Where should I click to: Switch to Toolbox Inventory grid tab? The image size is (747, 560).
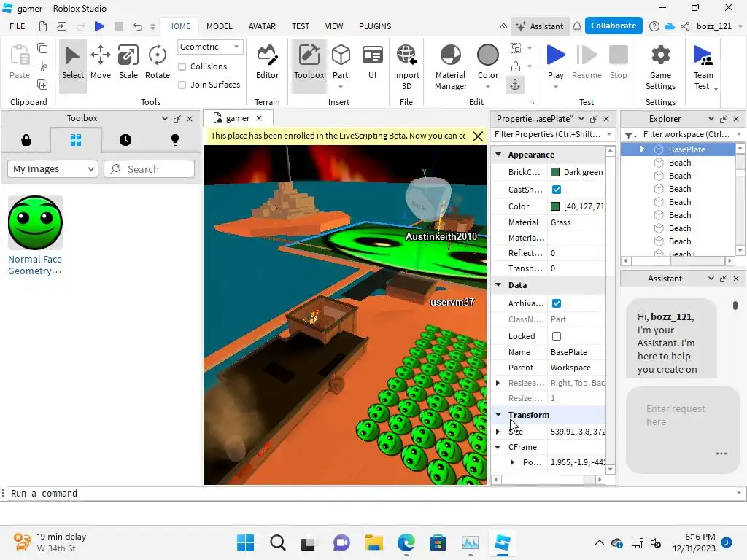click(76, 140)
